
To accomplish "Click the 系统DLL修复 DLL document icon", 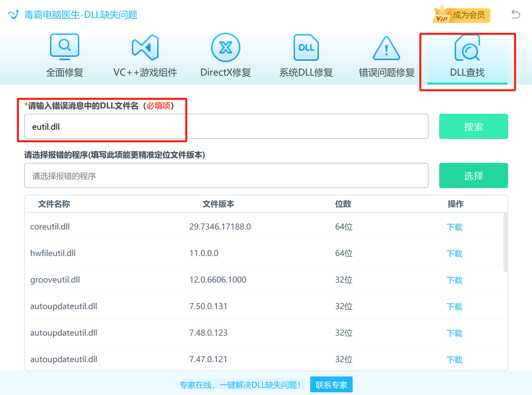I will [x=306, y=47].
